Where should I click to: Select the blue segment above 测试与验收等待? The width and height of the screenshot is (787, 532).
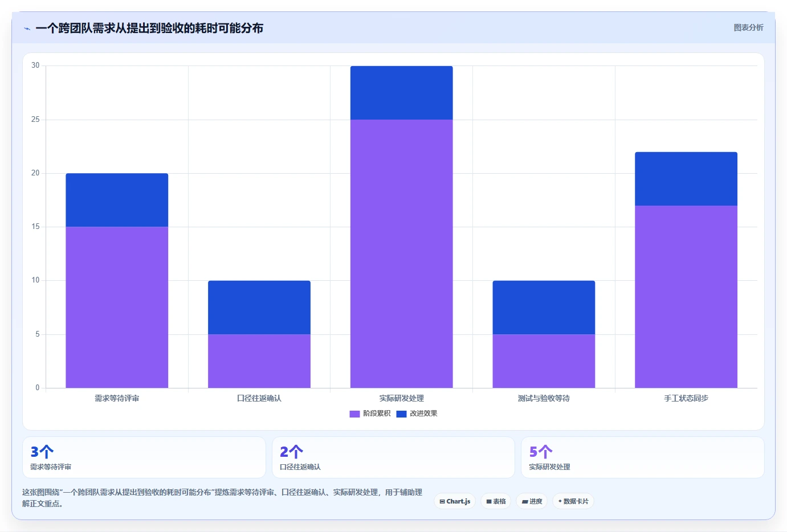(544, 307)
